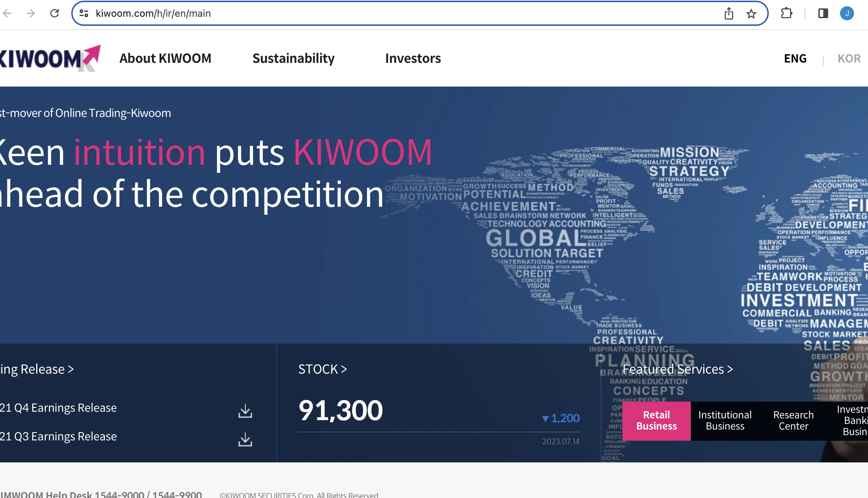Open browser extensions puzzle icon
Screen dimensions: 868x498
(x=786, y=13)
